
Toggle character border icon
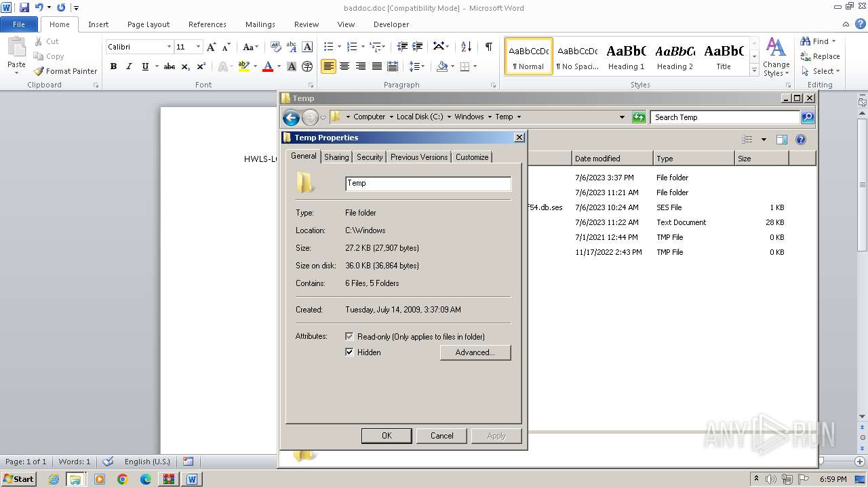307,47
